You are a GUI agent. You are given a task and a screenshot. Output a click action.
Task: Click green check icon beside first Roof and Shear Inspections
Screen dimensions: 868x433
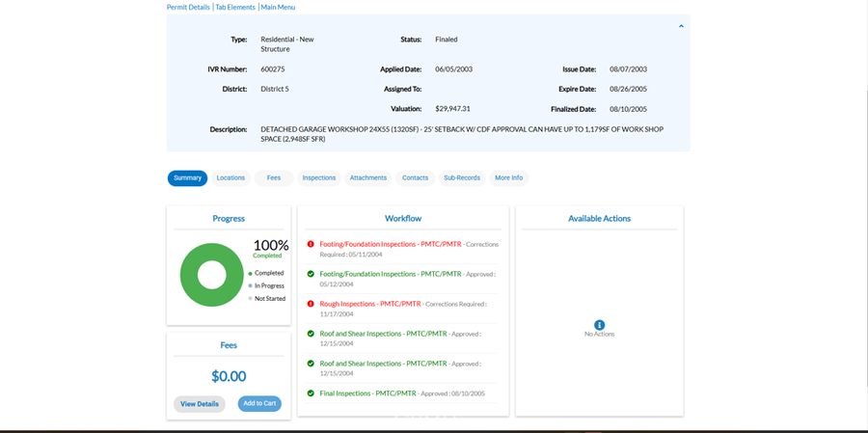311,334
